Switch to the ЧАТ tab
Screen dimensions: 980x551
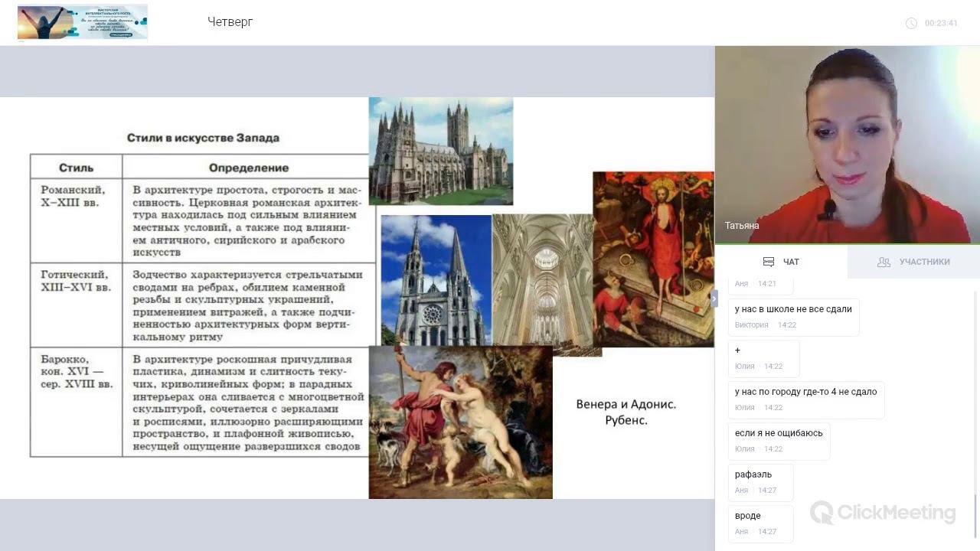point(781,262)
